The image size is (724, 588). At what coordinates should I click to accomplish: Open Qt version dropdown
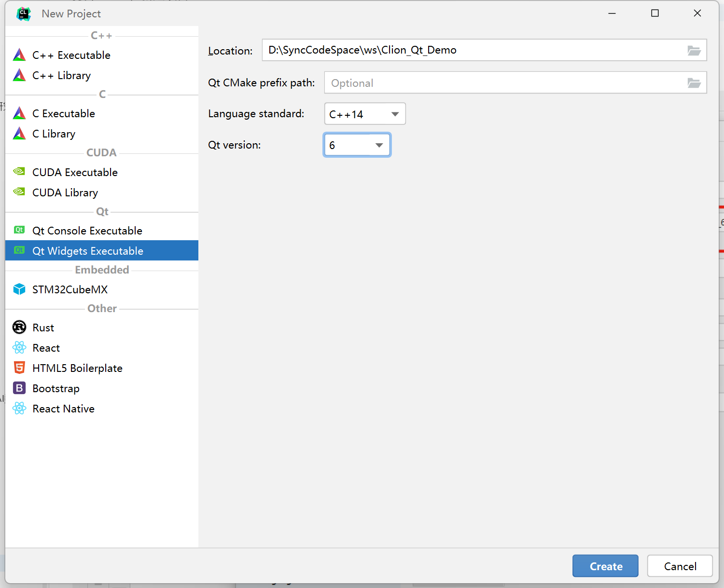pos(357,145)
